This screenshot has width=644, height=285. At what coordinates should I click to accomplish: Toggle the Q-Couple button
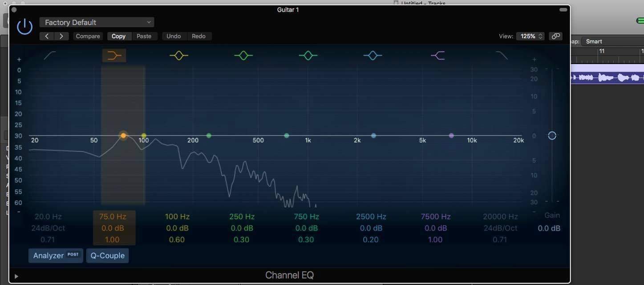click(x=107, y=256)
